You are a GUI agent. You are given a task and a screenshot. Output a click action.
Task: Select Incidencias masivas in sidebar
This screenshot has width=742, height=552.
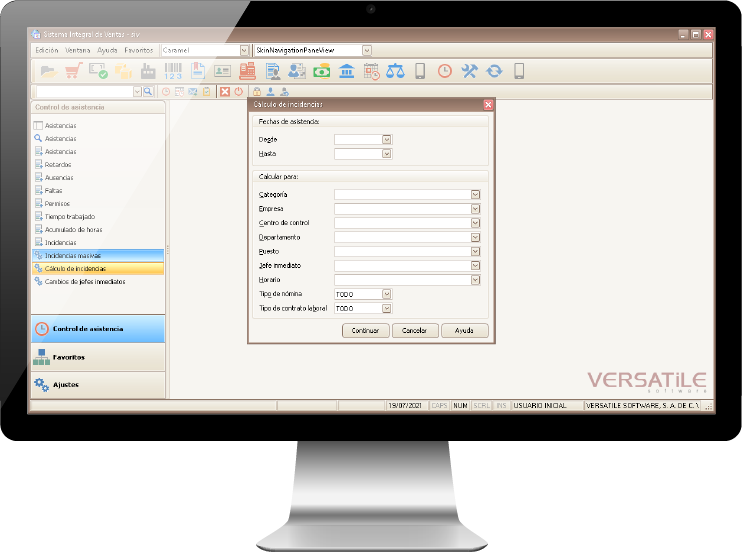(98, 256)
